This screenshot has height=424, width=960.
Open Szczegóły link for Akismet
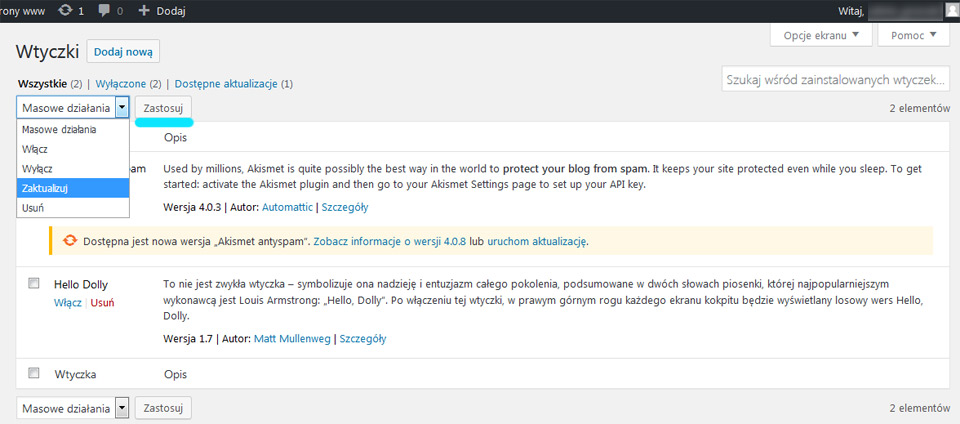click(x=345, y=207)
